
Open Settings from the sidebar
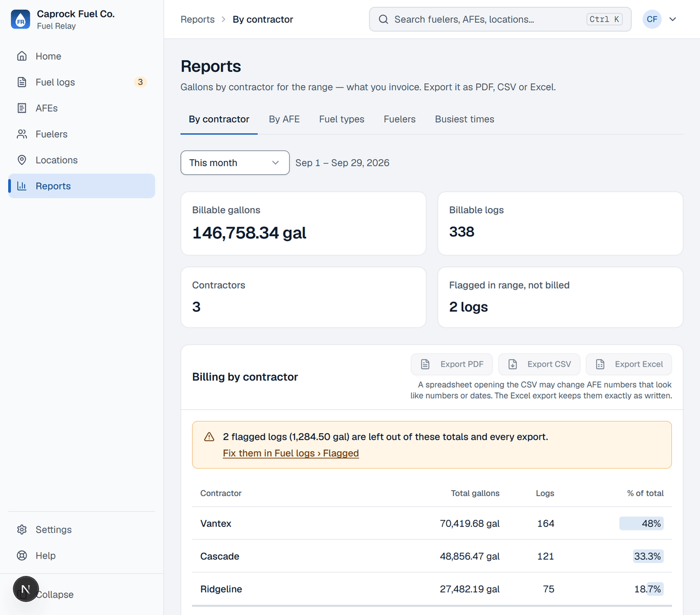tap(82, 529)
